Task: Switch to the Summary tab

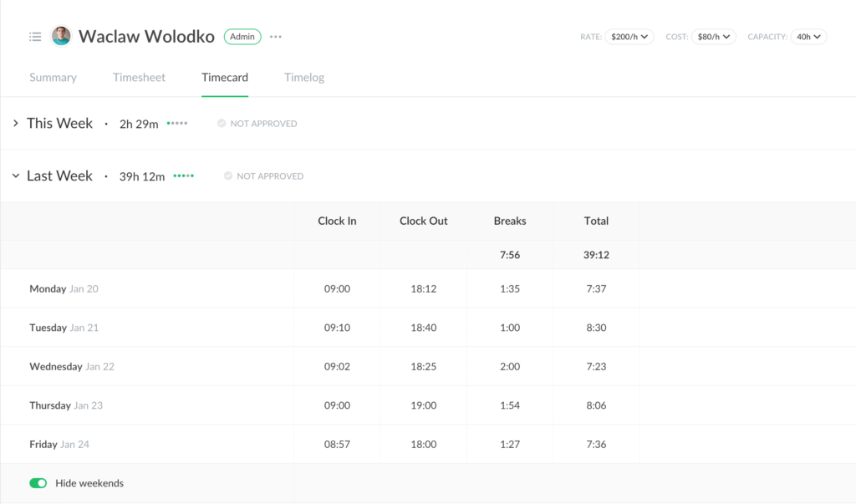Action: click(53, 78)
